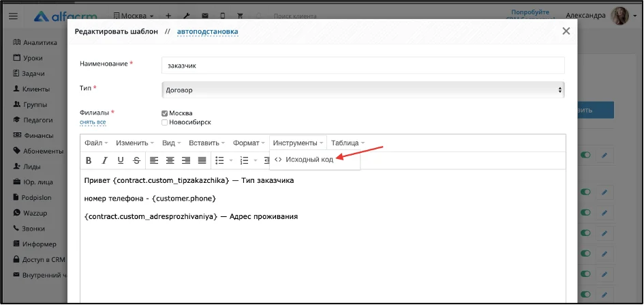
Task: Insert a bullet list
Action: pyautogui.click(x=219, y=161)
